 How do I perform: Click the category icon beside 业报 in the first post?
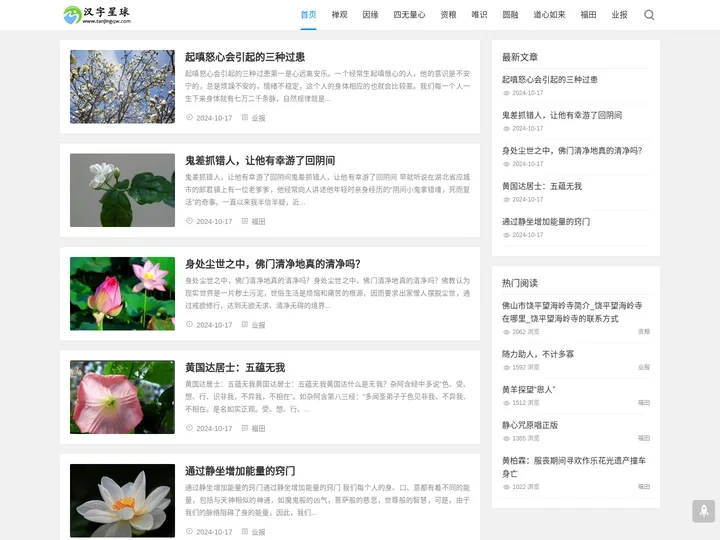tap(245, 118)
